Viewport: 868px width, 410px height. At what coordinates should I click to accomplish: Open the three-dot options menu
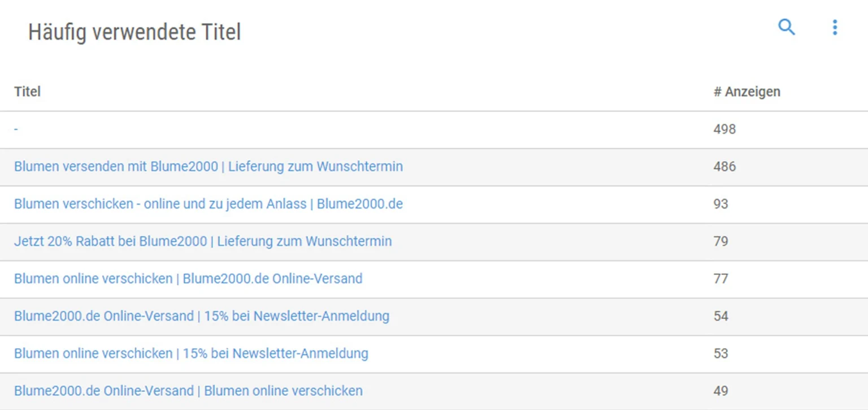coord(835,27)
